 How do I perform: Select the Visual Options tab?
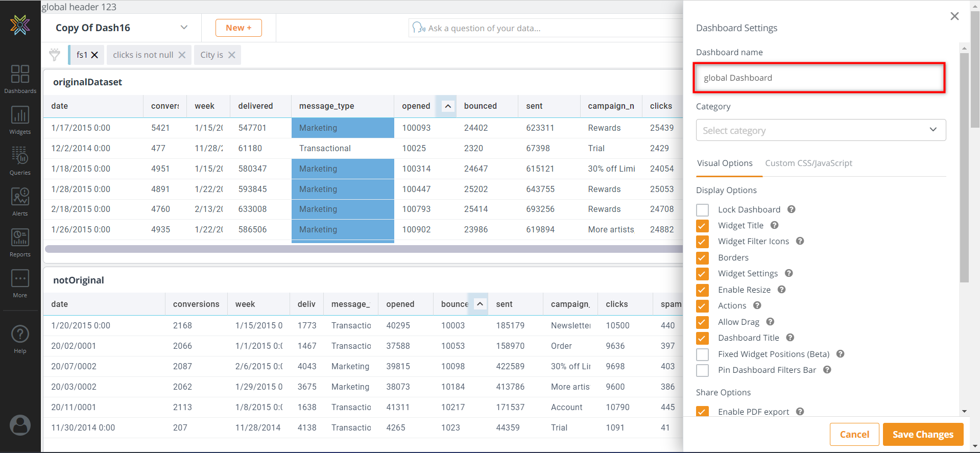click(x=725, y=163)
